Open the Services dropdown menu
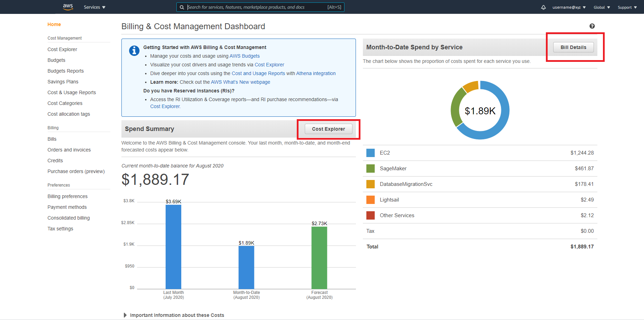 click(x=95, y=7)
